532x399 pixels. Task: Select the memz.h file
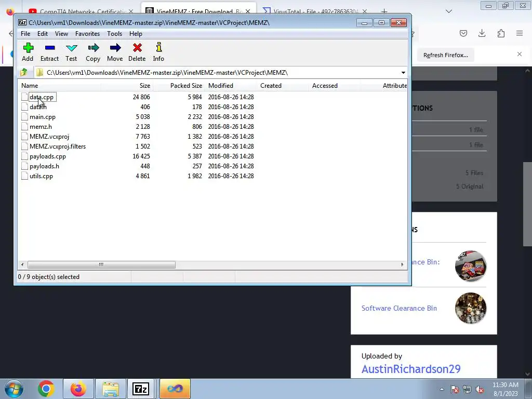click(41, 127)
